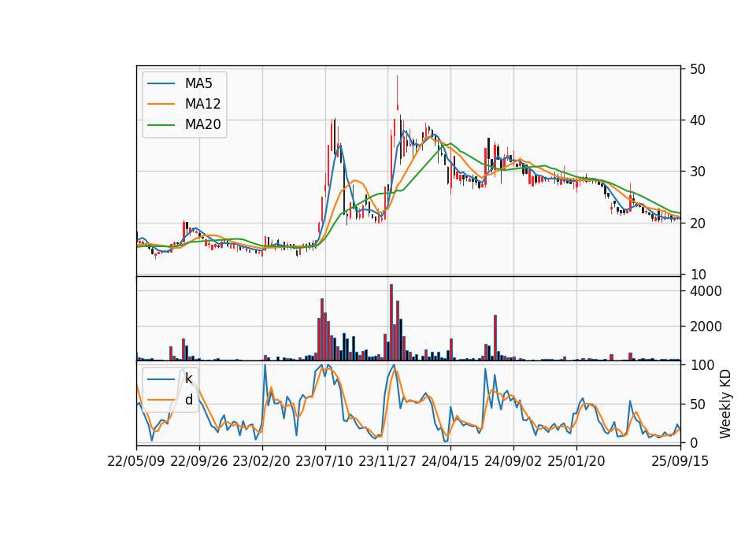Click the 25/01/20 date tick label
756x543 pixels.
tap(576, 461)
